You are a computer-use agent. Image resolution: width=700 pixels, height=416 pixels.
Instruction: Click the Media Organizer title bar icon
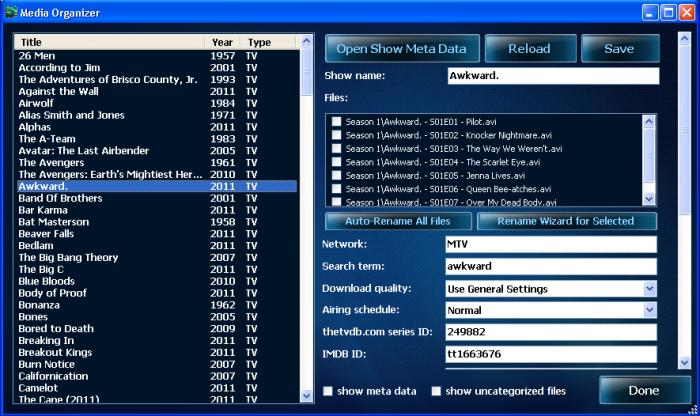pos(11,12)
